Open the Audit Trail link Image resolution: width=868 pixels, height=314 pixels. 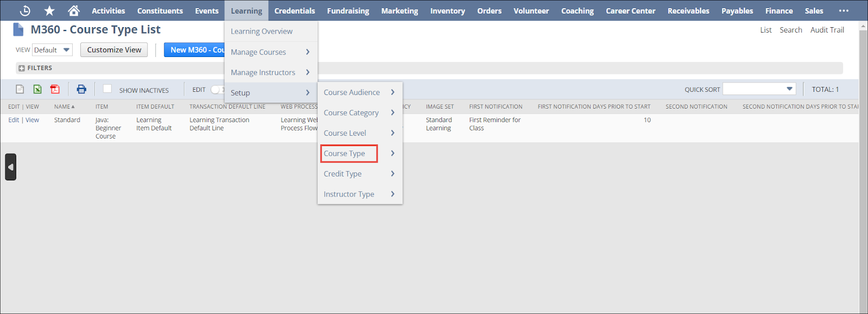[x=827, y=30]
